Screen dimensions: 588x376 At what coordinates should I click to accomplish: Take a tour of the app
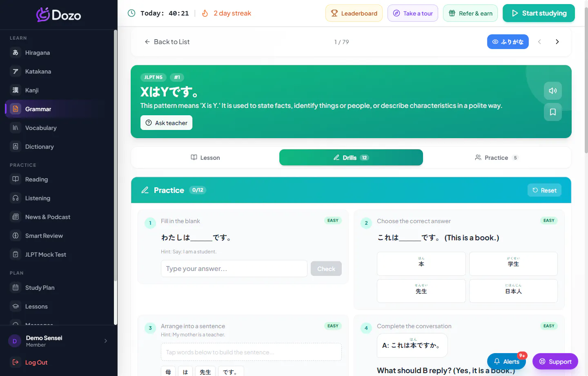pos(413,13)
